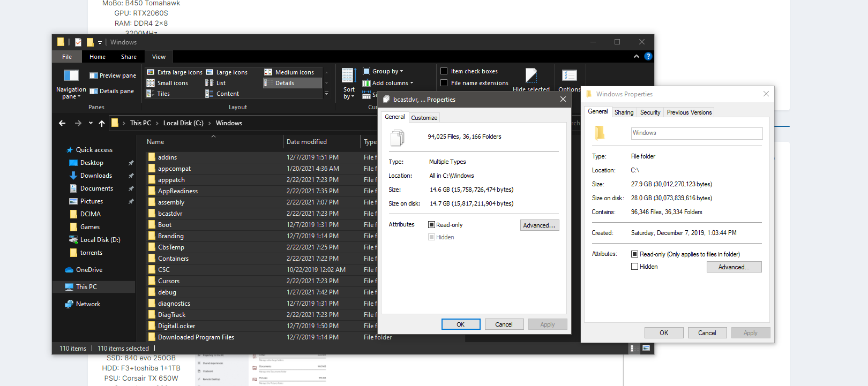Open Security tab in Windows Properties
This screenshot has width=868, height=386.
point(650,112)
